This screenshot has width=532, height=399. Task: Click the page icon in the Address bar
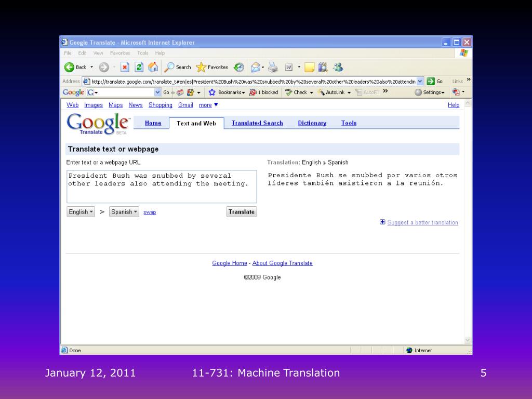pos(86,82)
